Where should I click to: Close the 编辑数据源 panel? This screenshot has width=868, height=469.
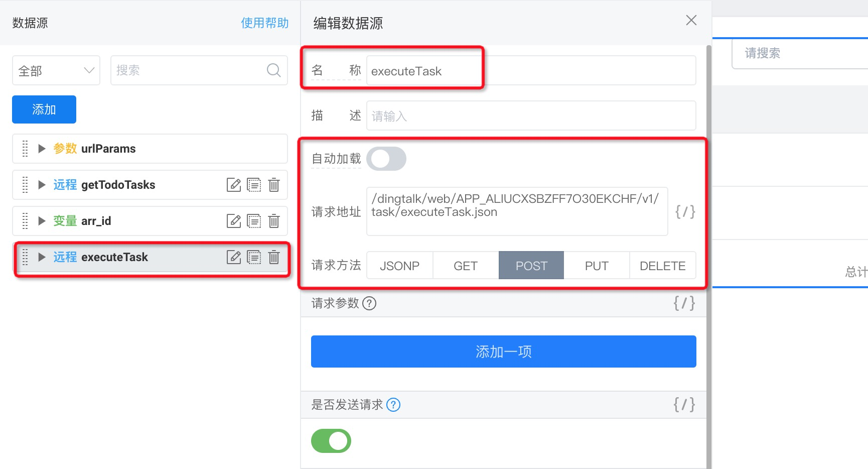tap(691, 20)
